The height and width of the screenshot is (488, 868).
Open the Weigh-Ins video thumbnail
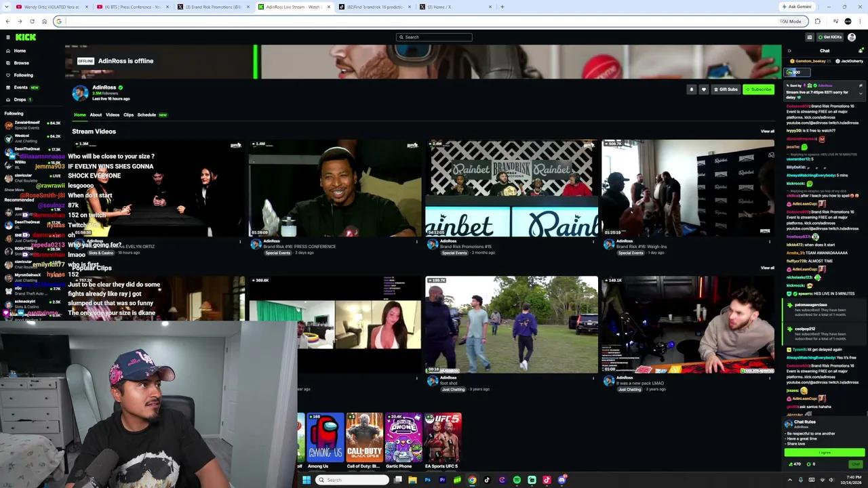point(688,188)
